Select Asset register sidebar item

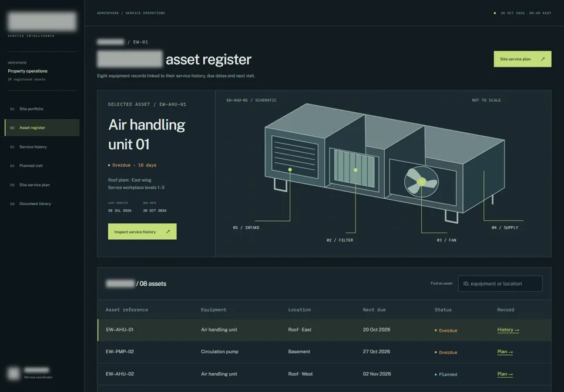pos(42,128)
